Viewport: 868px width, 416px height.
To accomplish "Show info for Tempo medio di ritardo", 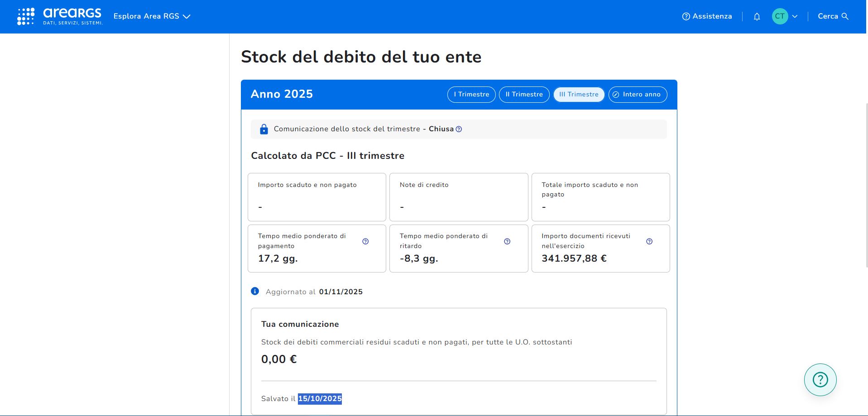I will (507, 241).
